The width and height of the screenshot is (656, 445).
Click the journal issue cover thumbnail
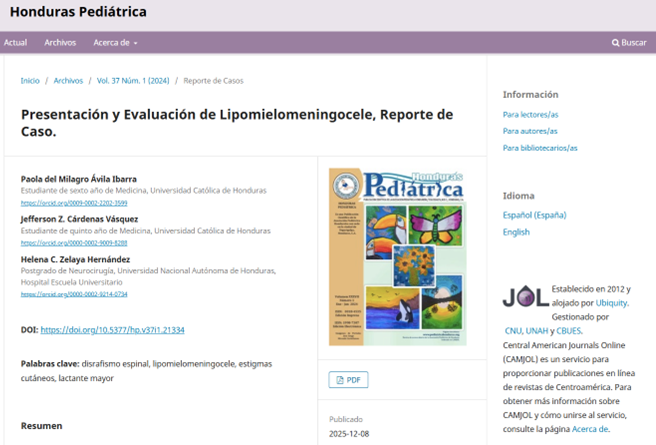coord(397,256)
